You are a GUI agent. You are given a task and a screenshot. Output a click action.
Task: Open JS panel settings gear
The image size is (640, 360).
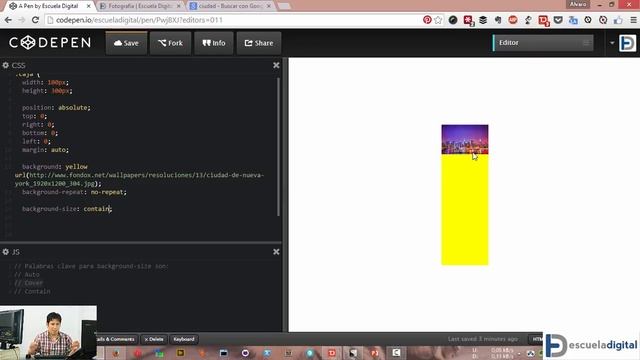[5, 252]
